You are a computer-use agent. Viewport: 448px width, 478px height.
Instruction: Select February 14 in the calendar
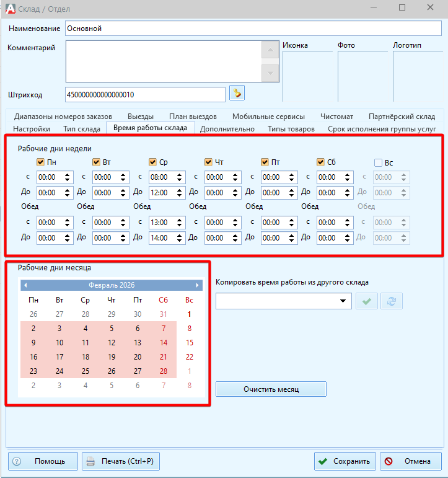click(x=164, y=343)
